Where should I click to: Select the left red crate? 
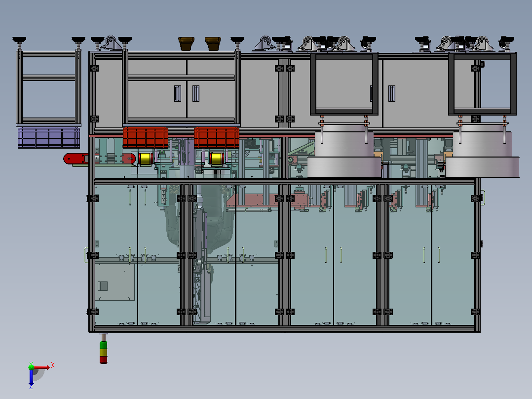(x=146, y=138)
